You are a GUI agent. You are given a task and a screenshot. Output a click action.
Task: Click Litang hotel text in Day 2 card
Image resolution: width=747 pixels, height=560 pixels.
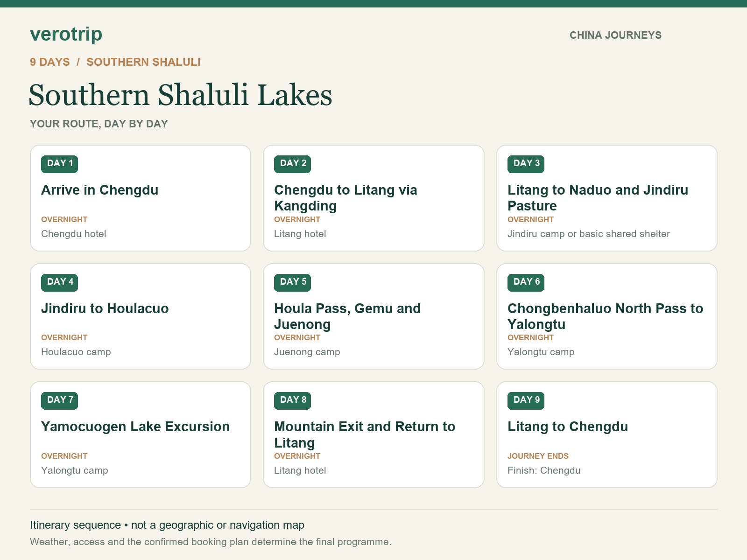300,234
